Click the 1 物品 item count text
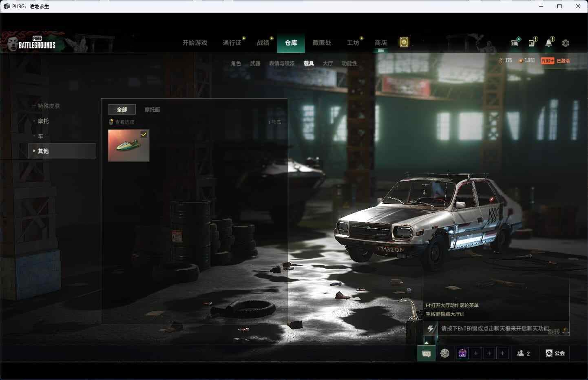 coord(275,122)
